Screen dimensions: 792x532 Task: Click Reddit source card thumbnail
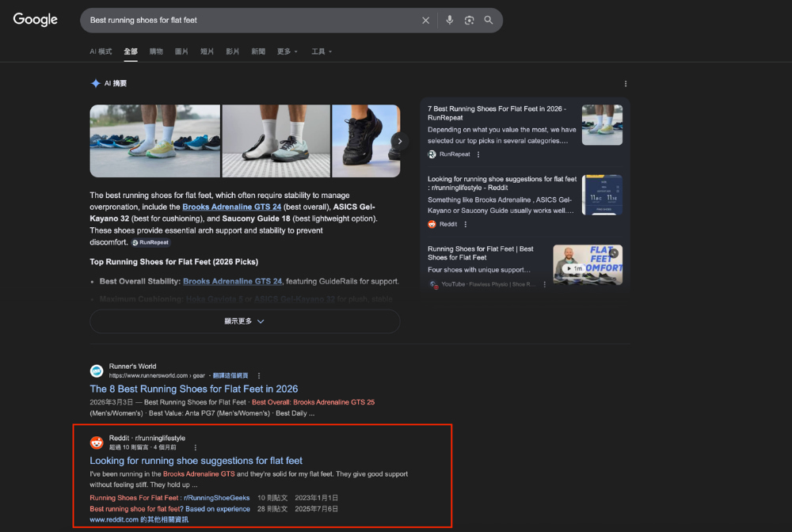click(602, 195)
